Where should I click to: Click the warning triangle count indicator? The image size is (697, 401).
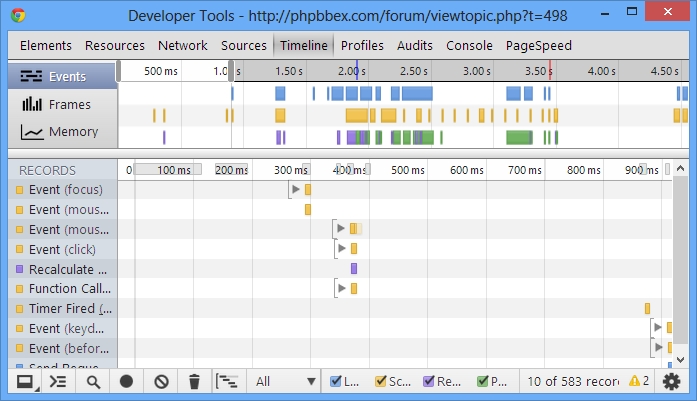click(638, 381)
